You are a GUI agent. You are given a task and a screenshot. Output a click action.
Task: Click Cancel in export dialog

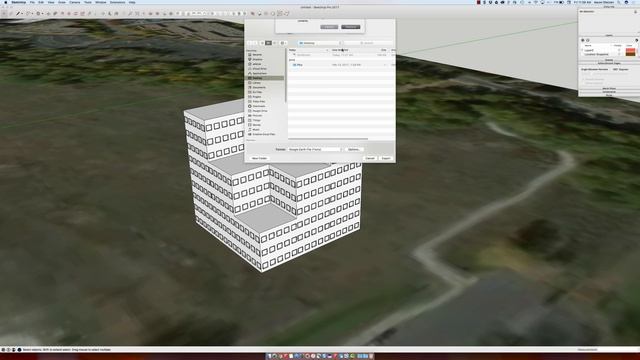(x=370, y=158)
